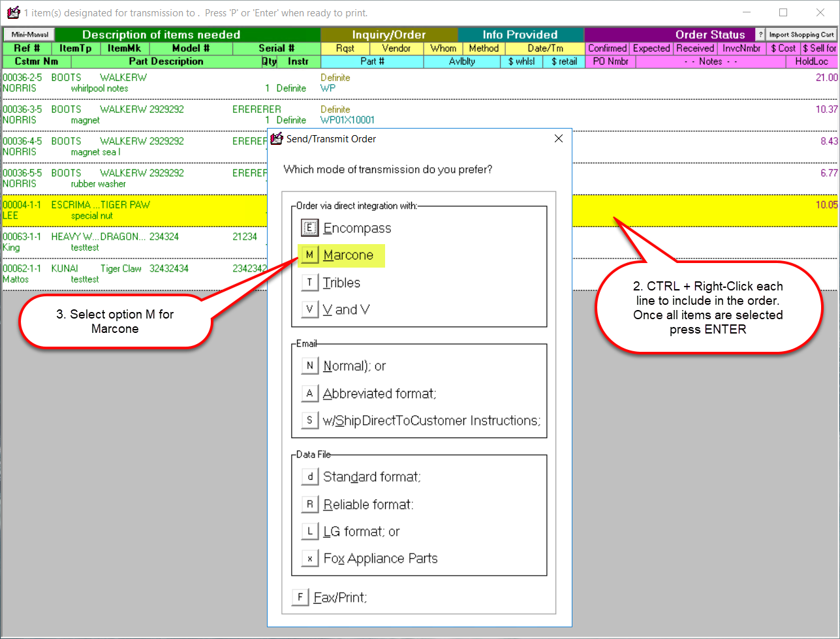Click the Vendor column header

tap(397, 48)
